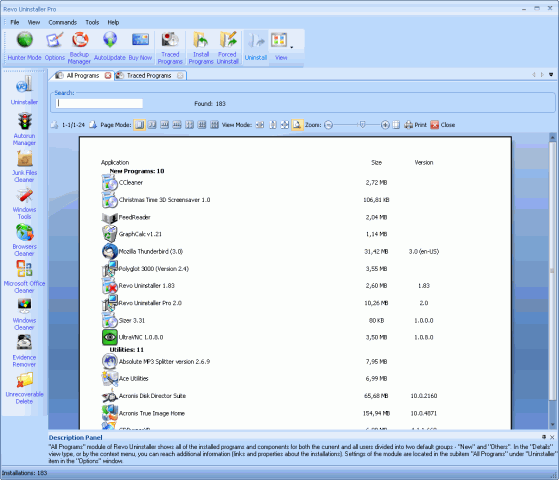Select the highlighted single-page Page Mode

point(139,125)
